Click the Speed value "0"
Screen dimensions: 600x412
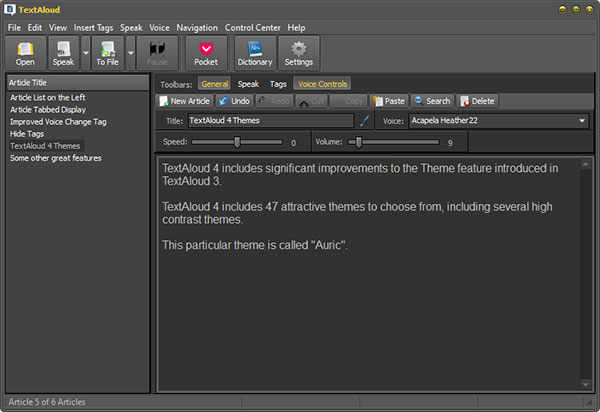[293, 143]
